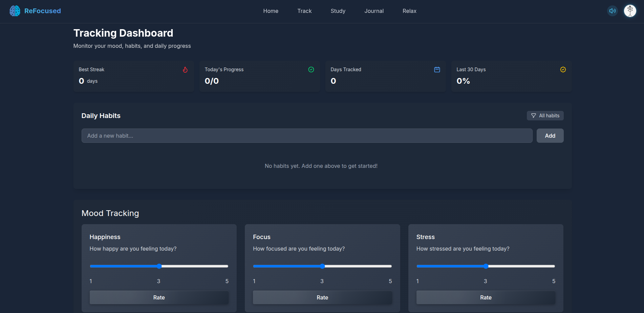Mute sound using the speaker icon

[x=612, y=11]
